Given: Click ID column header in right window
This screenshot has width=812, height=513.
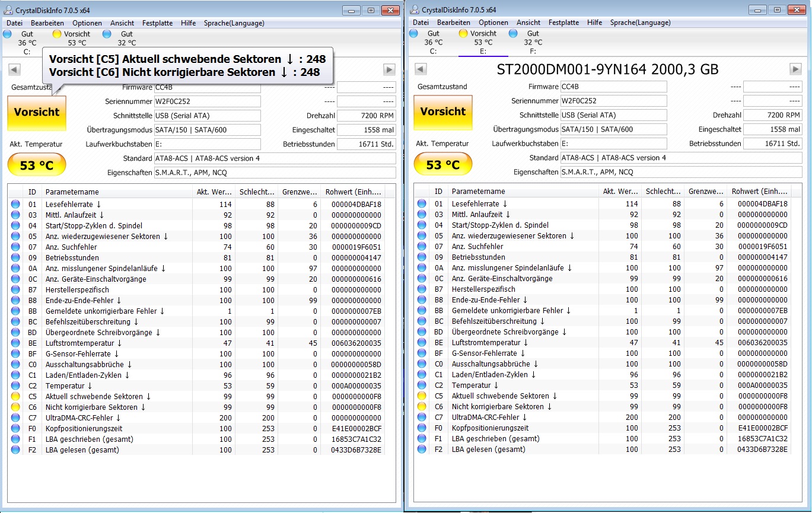Looking at the screenshot, I should tap(439, 192).
